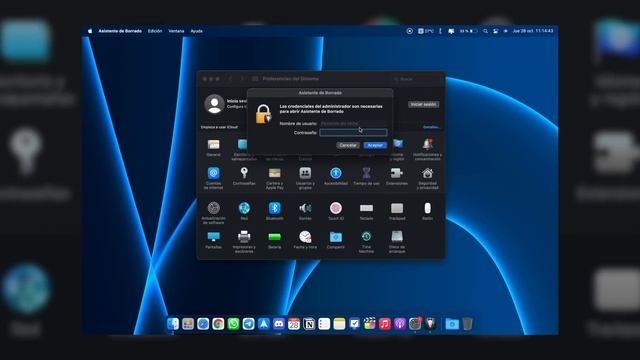Viewport: 640px width, 360px height.
Task: Open Notificaciones y concentración bell pane
Action: coord(427,149)
